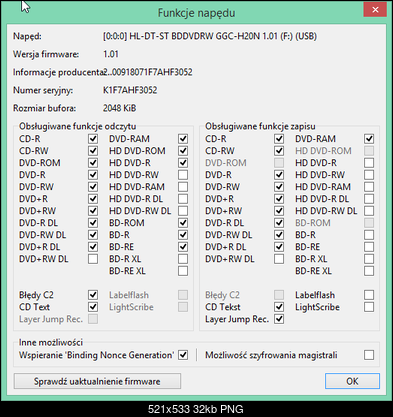Toggle DVD-RW checkbox in write functions

[x=279, y=187]
